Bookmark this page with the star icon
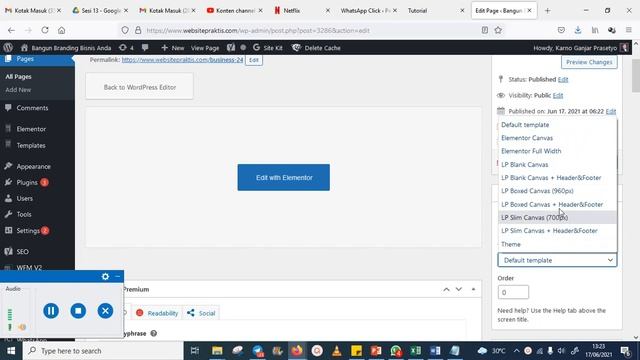The image size is (640, 360). pos(498,30)
